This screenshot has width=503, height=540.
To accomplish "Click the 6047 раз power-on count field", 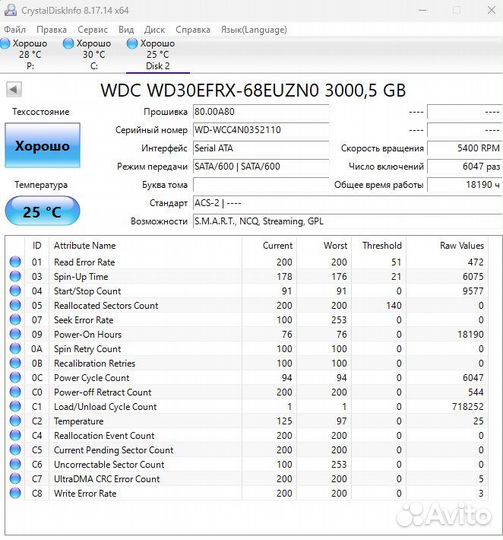I will 464,166.
